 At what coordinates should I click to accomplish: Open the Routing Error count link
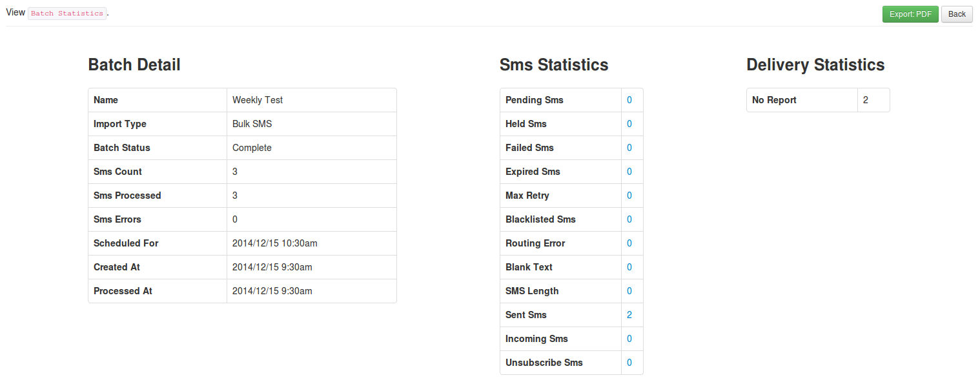[x=629, y=243]
